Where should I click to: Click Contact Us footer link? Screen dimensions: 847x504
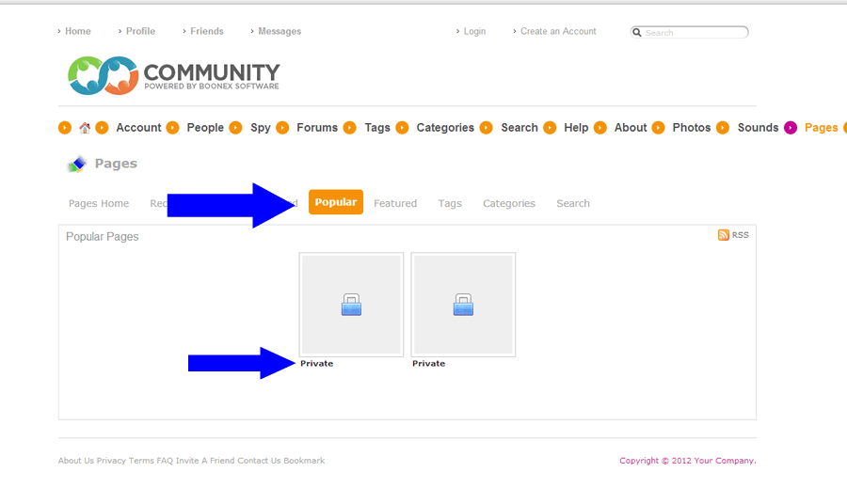pyautogui.click(x=260, y=461)
